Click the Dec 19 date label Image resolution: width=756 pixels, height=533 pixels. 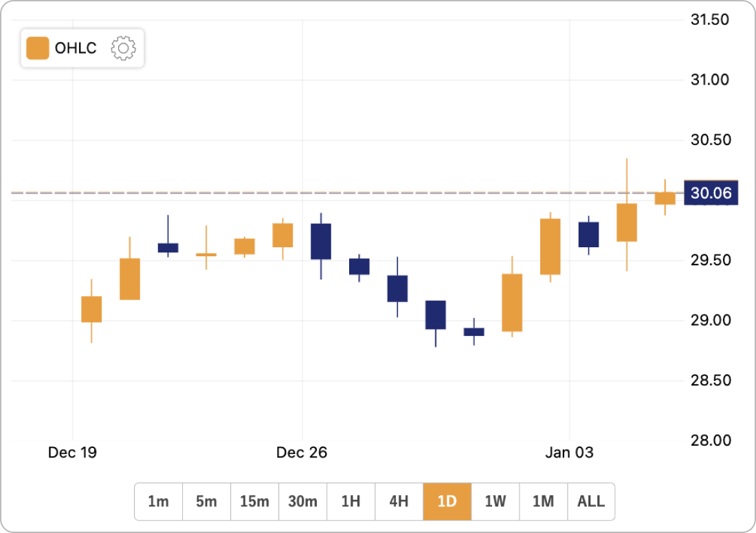click(x=72, y=453)
